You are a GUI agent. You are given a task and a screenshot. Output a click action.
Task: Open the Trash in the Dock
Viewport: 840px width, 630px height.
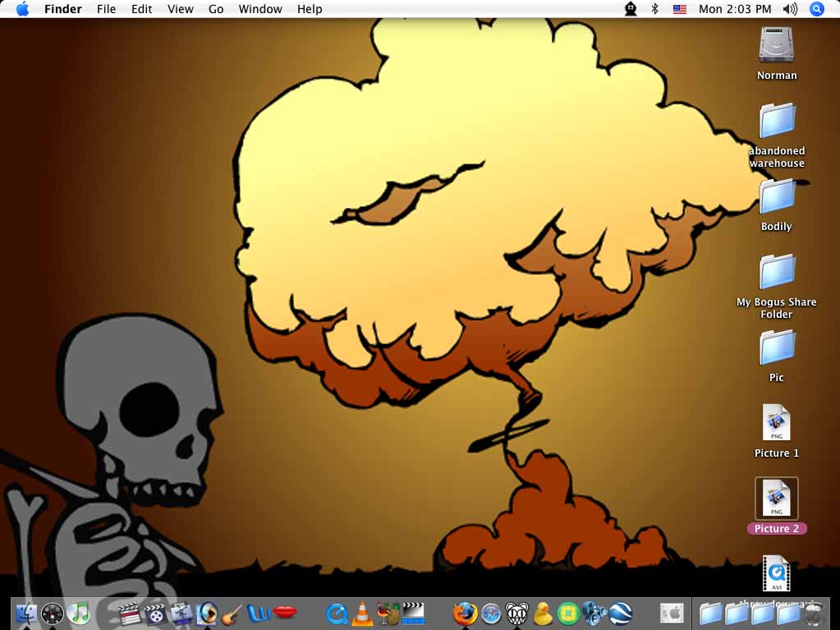[x=815, y=614]
